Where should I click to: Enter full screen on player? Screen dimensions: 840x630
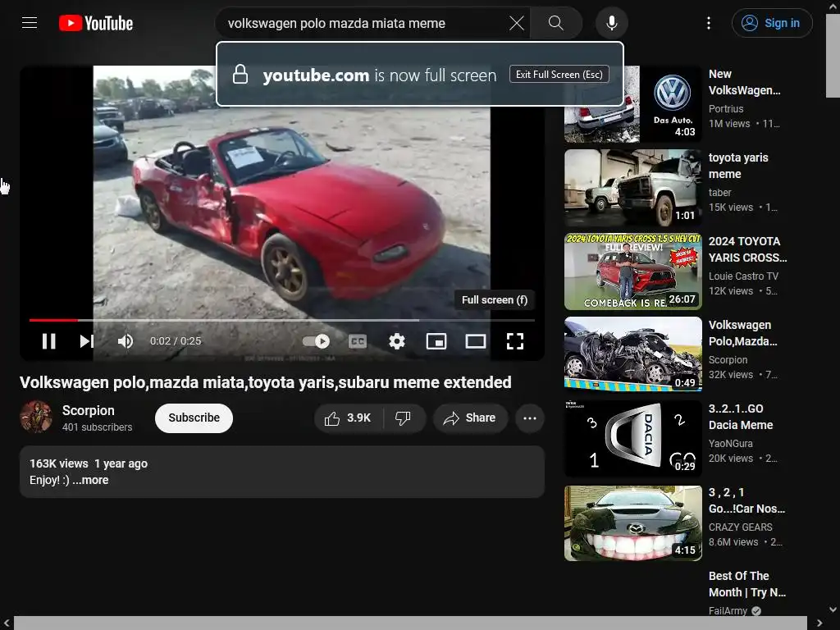(x=515, y=341)
